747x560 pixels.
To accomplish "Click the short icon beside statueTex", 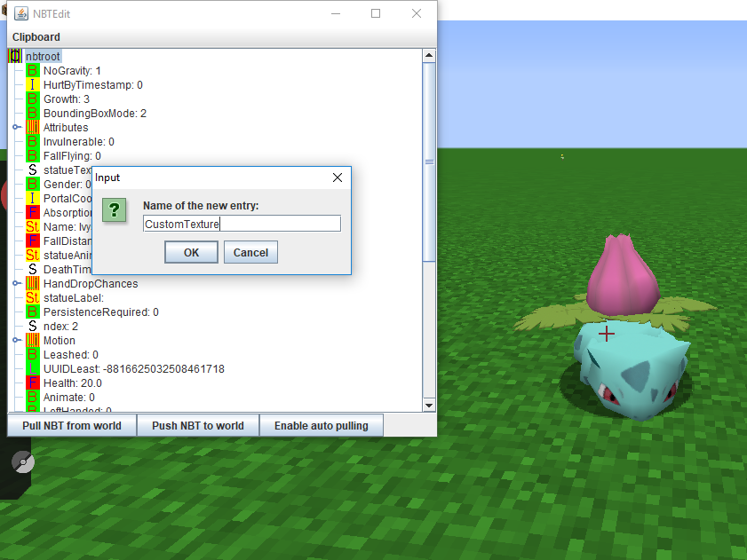I will click(x=32, y=170).
